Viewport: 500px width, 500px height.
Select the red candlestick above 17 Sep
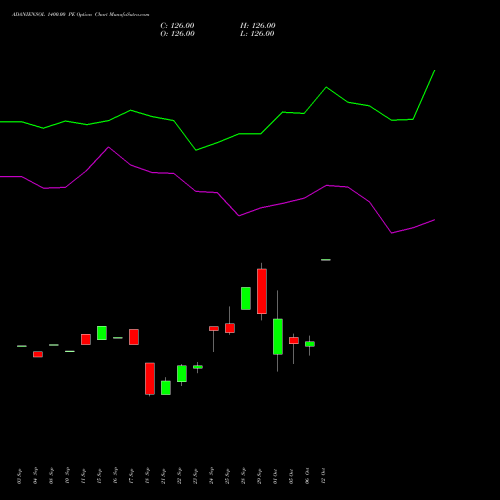coord(134,337)
